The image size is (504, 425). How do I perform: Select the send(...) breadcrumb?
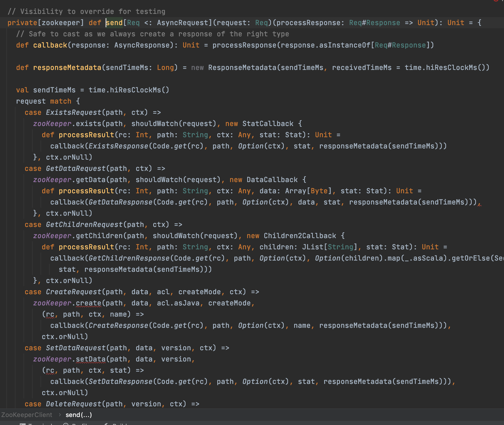coord(79,415)
